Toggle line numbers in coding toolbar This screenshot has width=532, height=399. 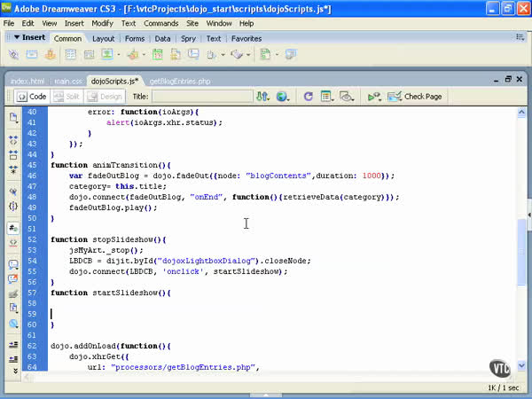point(13,228)
